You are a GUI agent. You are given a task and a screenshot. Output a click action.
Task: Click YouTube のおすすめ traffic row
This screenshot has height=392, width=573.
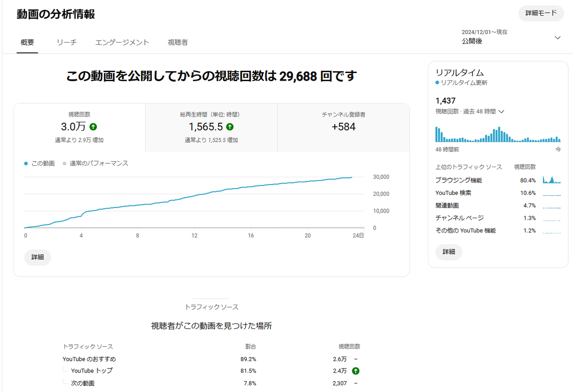coord(212,359)
